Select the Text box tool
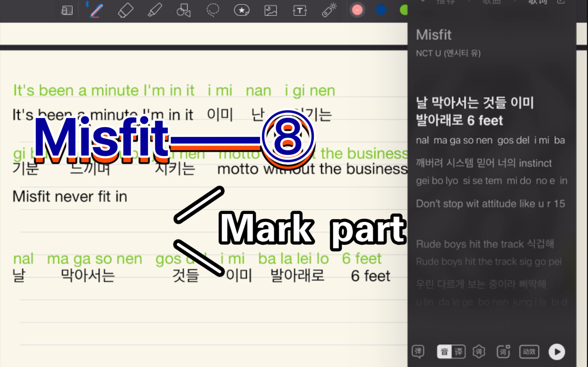588x367 pixels. 300,11
